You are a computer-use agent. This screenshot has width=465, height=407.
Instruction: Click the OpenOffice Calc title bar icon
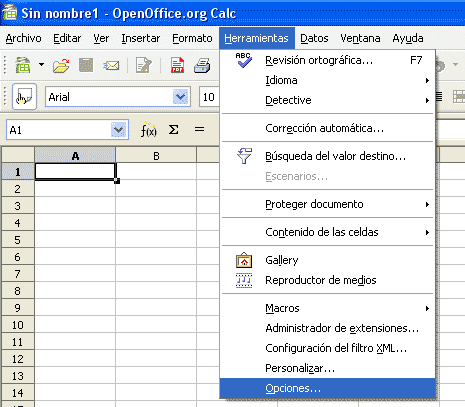coord(9,13)
